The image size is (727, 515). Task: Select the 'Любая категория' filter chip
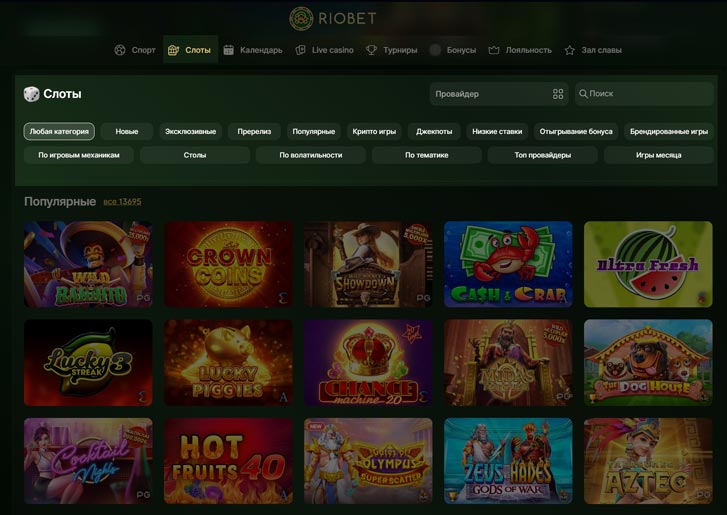[x=59, y=131]
